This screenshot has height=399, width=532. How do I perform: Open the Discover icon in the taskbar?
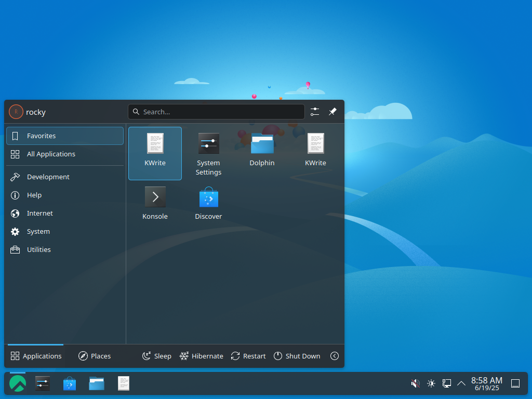pyautogui.click(x=69, y=383)
